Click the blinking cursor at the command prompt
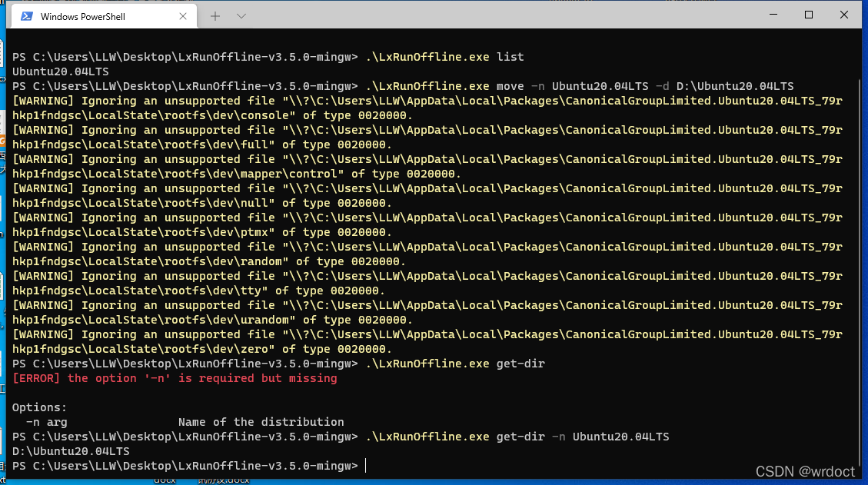This screenshot has width=868, height=485. 365,466
